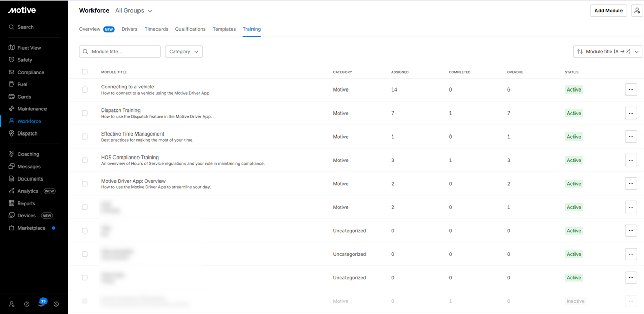644x314 pixels.
Task: Open the notifications bell with badge 13
Action: pyautogui.click(x=41, y=304)
